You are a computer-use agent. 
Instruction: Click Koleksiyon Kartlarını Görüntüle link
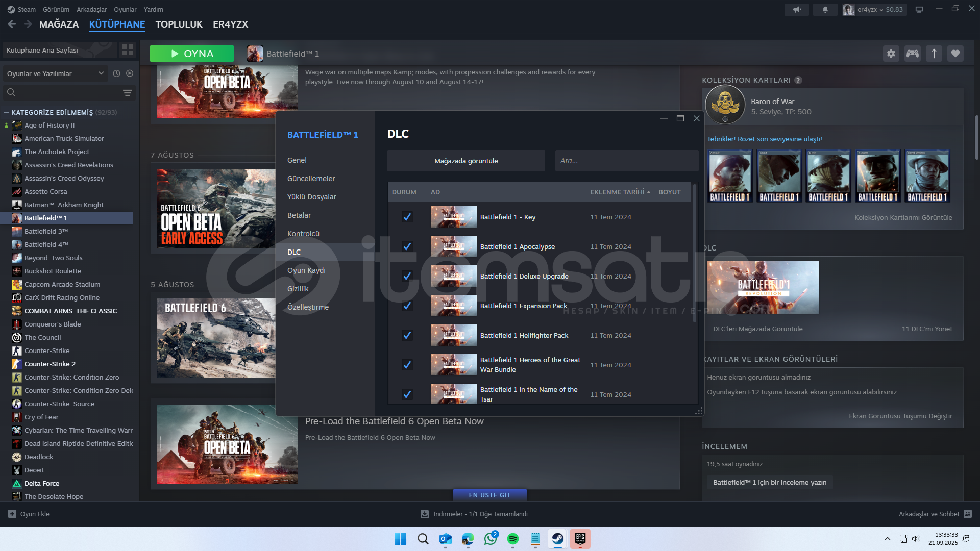[903, 218]
